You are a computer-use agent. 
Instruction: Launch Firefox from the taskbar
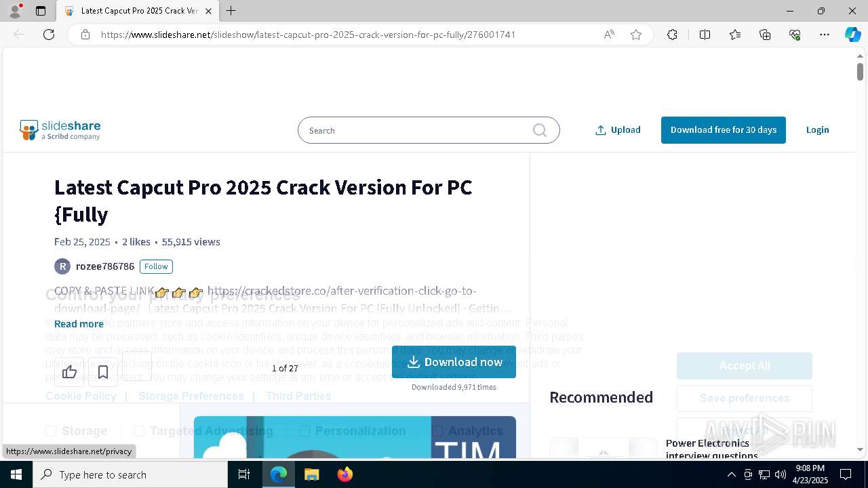point(344,474)
